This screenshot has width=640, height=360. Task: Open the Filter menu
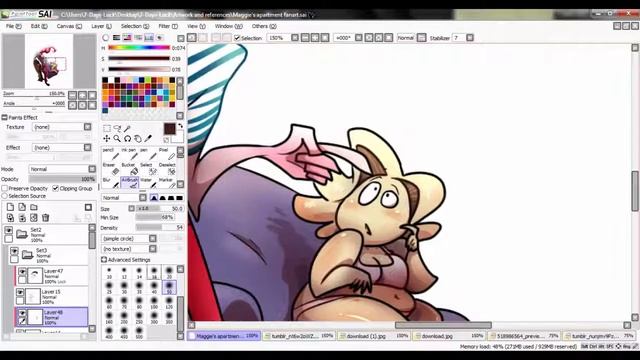point(168,26)
